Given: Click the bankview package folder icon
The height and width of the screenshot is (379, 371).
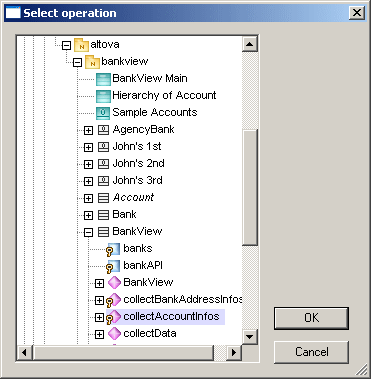Looking at the screenshot, I should coord(92,62).
